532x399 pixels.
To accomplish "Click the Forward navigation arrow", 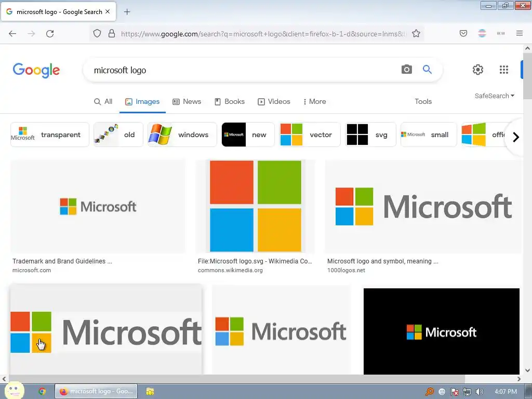I will coord(31,34).
